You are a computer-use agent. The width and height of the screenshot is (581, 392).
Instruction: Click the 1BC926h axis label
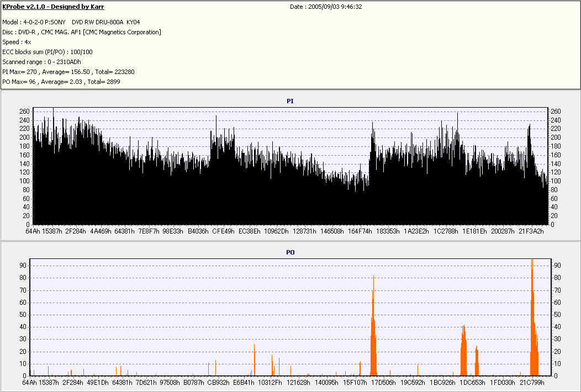[442, 383]
